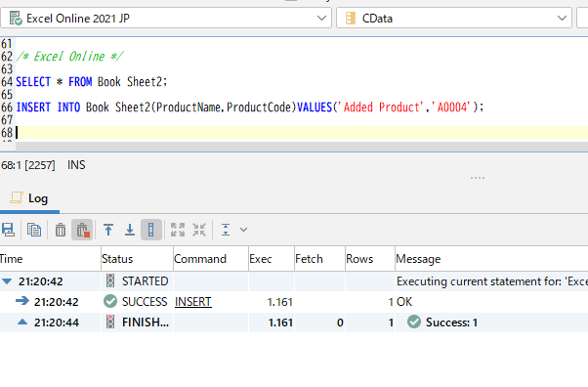Viewport: 588px width, 387px height.
Task: Jump to the last log entry (down arrow)
Action: [x=130, y=230]
